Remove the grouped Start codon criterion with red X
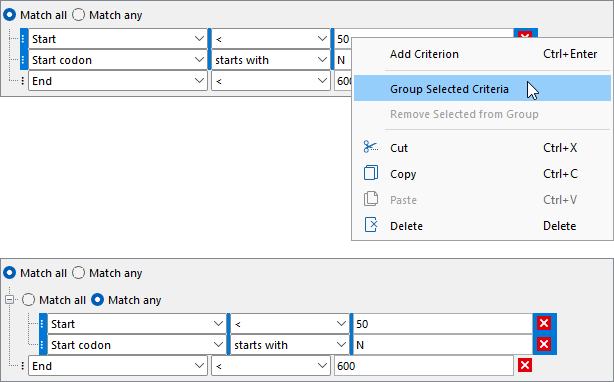Viewport: 614px width, 382px height. click(x=544, y=344)
